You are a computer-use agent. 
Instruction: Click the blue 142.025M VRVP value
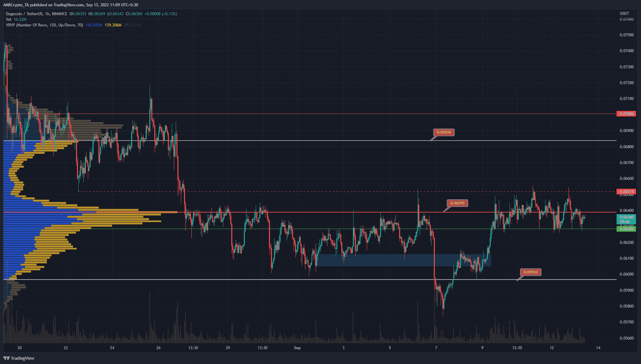tap(94, 25)
